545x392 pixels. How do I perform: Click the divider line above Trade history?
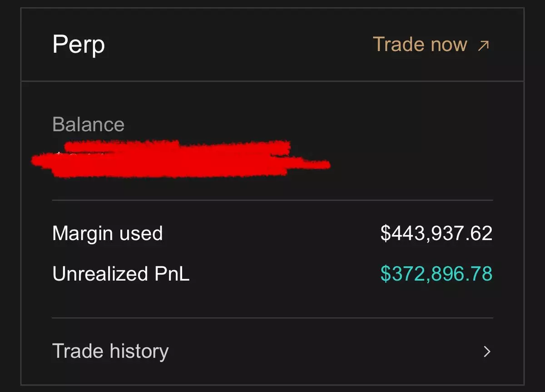click(272, 318)
